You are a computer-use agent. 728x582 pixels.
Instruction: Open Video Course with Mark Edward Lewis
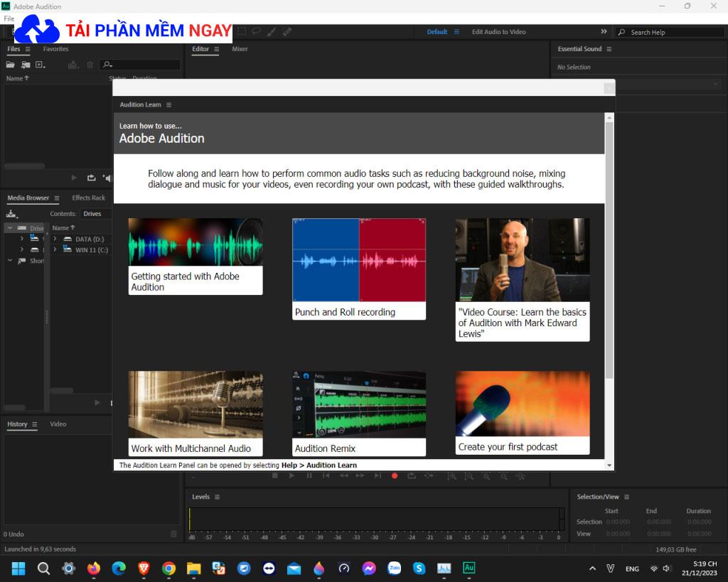(x=523, y=280)
